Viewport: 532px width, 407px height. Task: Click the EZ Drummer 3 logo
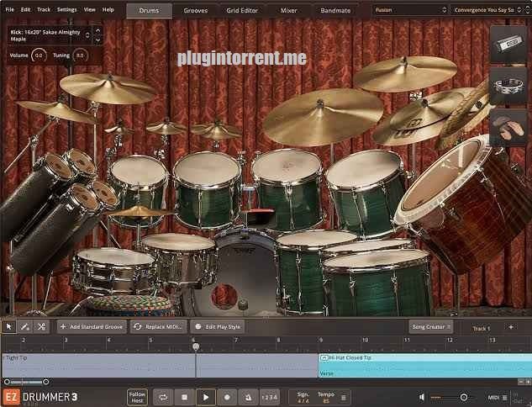click(x=40, y=397)
